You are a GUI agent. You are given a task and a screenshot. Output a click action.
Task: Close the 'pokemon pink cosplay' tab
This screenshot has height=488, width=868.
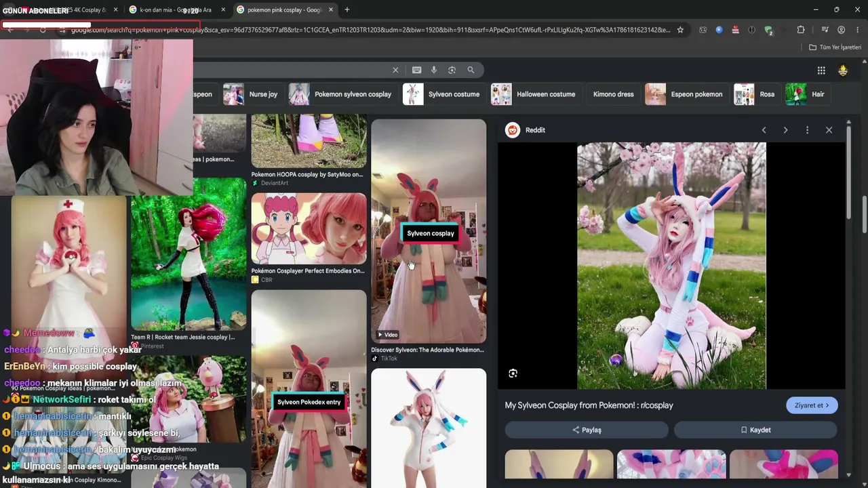tap(330, 10)
